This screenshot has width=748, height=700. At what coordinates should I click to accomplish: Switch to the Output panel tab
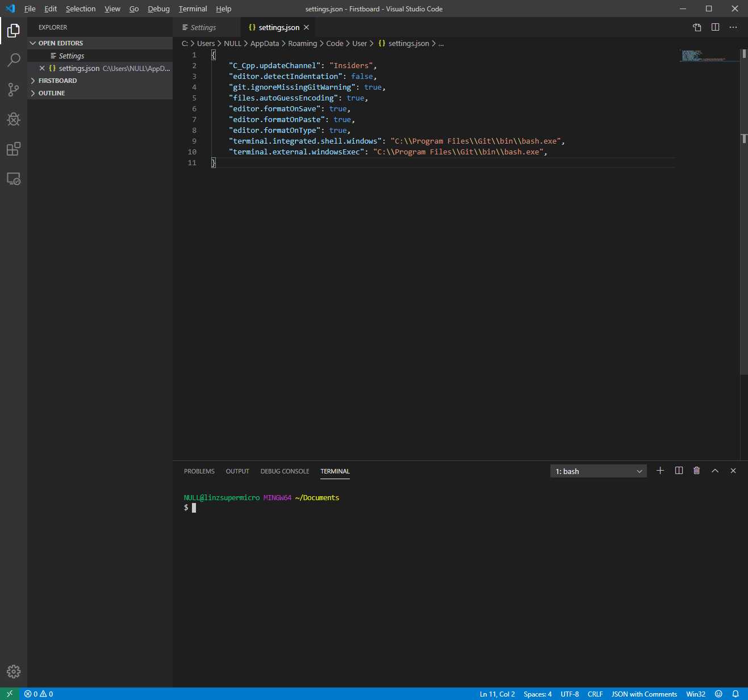click(x=237, y=471)
